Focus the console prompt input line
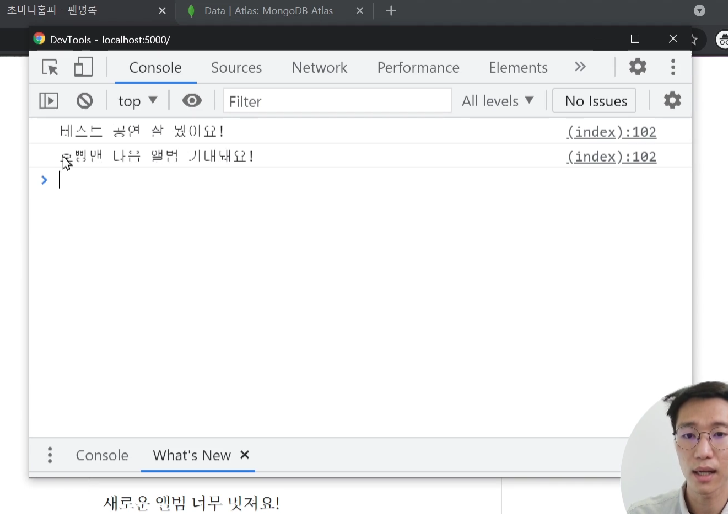Viewport: 728px width, 514px height. click(x=360, y=180)
